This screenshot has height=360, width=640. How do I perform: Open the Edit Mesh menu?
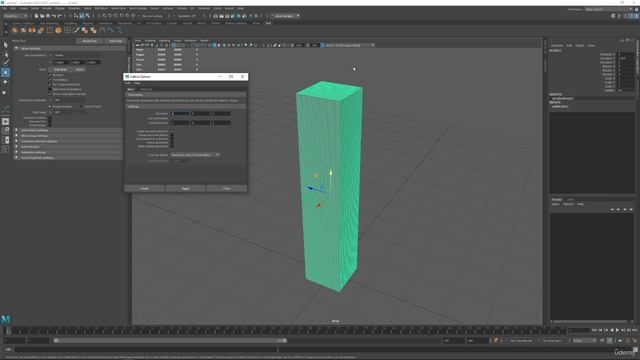(101, 8)
